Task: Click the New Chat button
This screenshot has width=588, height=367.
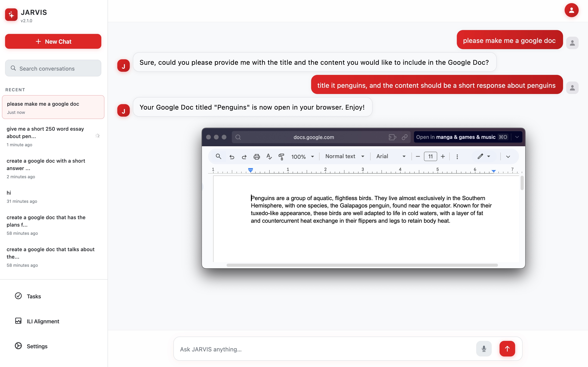Action: tap(53, 42)
